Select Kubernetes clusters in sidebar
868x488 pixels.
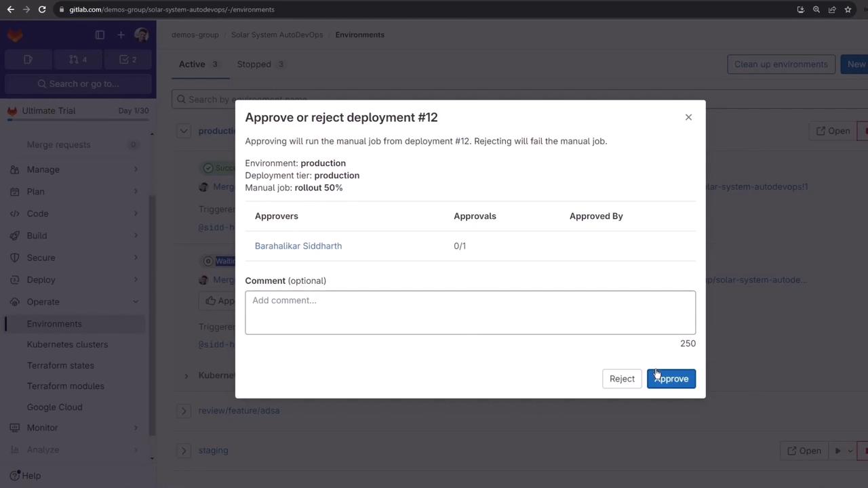(67, 344)
